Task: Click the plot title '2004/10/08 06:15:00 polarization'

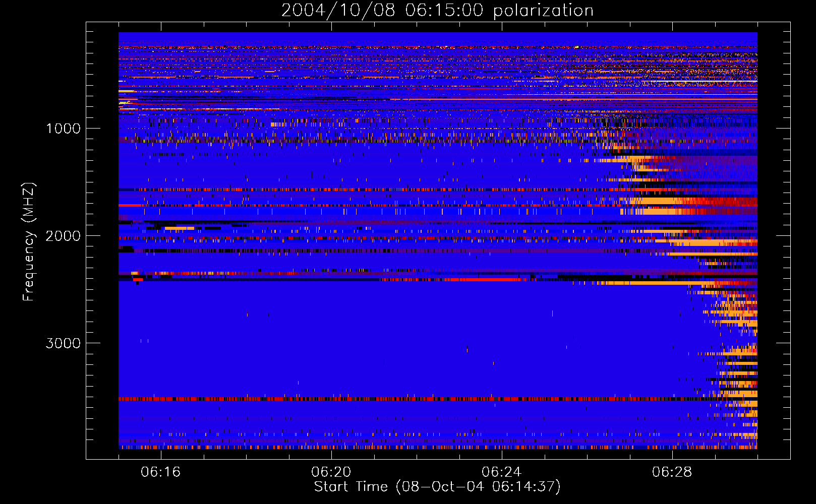Action: [437, 11]
